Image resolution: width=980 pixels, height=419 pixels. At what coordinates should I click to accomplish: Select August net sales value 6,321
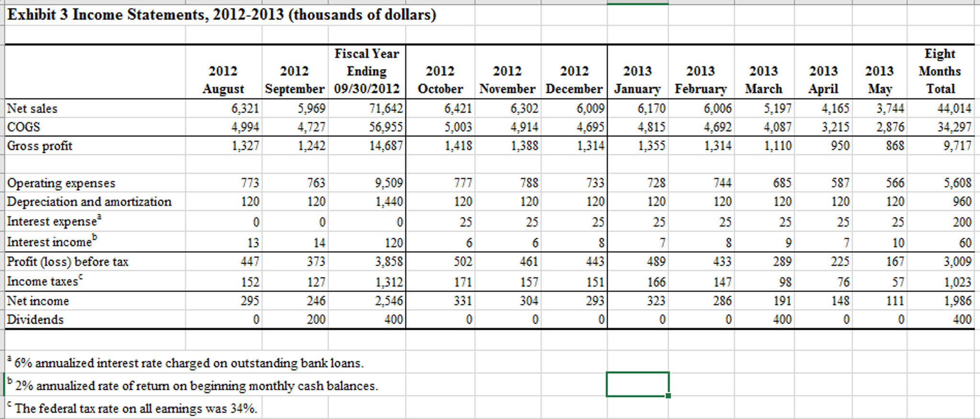click(x=245, y=109)
